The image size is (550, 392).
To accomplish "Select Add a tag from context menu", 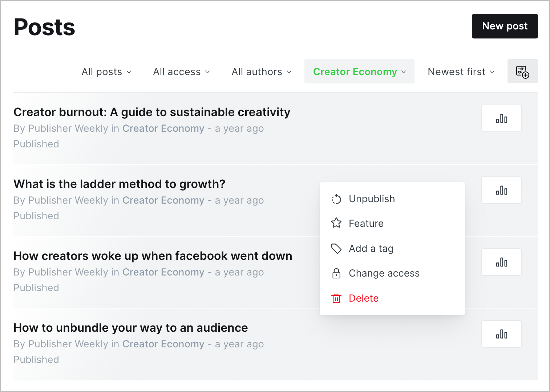I will tap(371, 249).
